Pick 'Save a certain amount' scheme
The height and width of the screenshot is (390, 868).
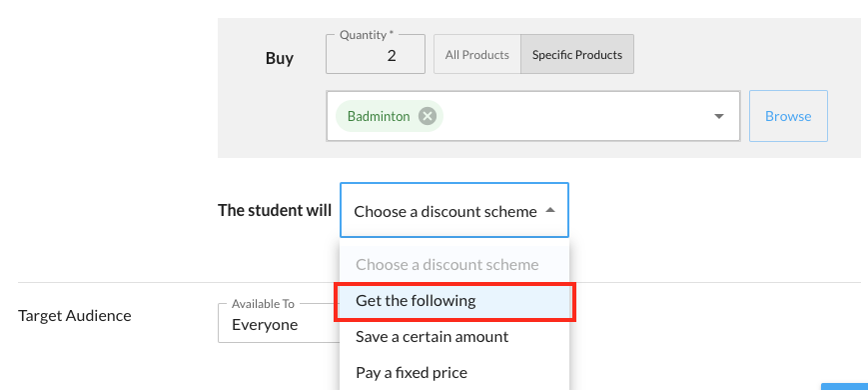tap(432, 337)
